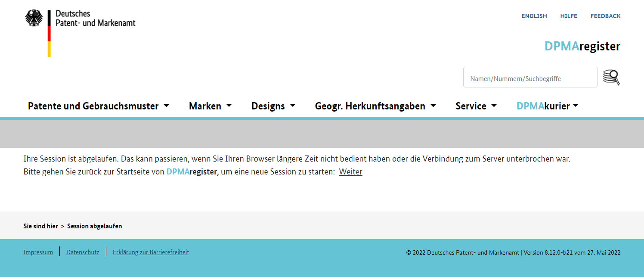
Task: Open the HILFE help link
Action: pyautogui.click(x=569, y=16)
